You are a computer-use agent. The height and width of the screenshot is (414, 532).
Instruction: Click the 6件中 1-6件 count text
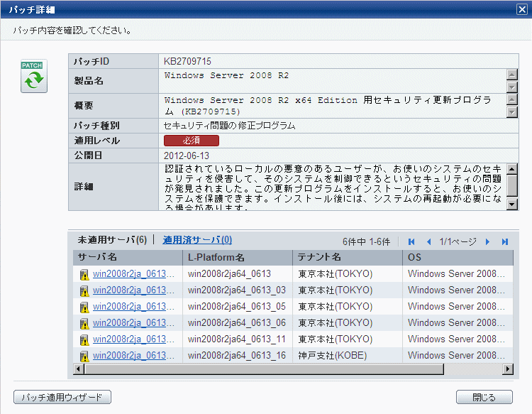pyautogui.click(x=367, y=242)
